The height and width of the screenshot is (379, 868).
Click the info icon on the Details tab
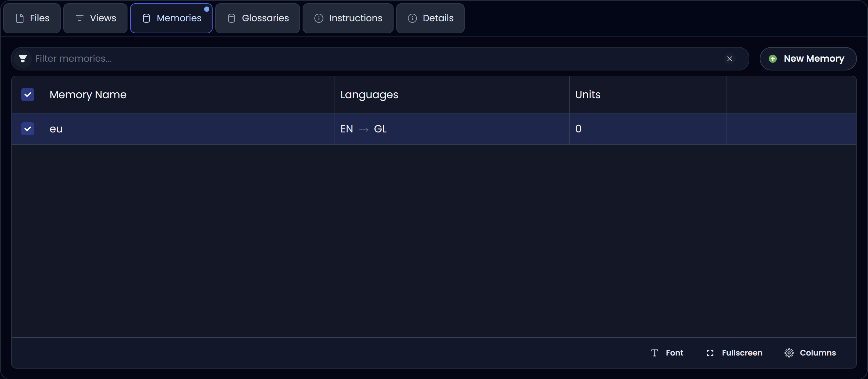pos(412,19)
